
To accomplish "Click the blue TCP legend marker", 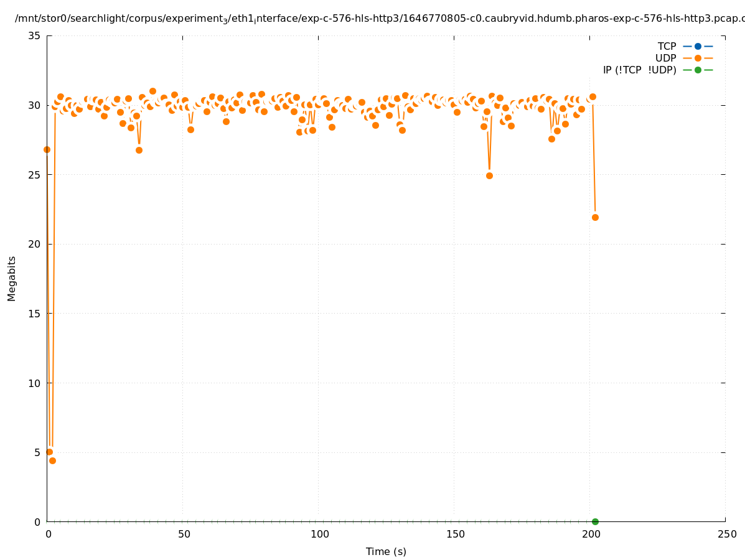I will [x=698, y=46].
